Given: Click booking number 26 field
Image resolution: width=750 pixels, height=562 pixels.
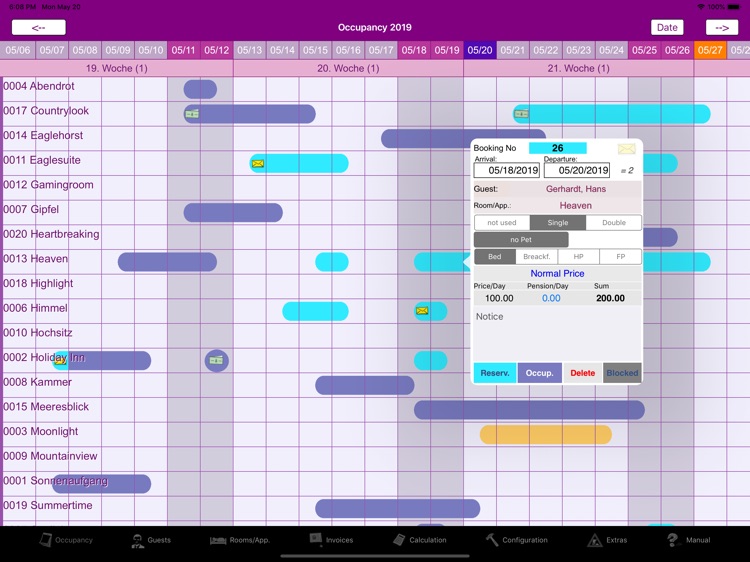Looking at the screenshot, I should [557, 148].
